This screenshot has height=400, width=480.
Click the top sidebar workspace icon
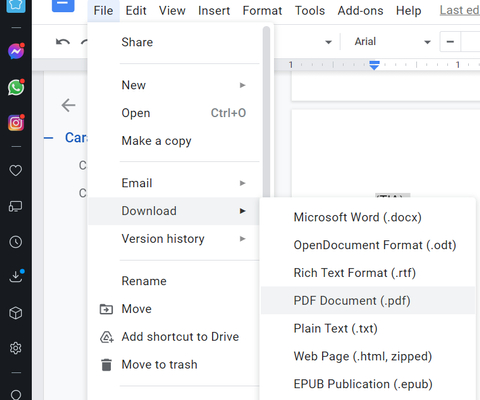(x=16, y=6)
